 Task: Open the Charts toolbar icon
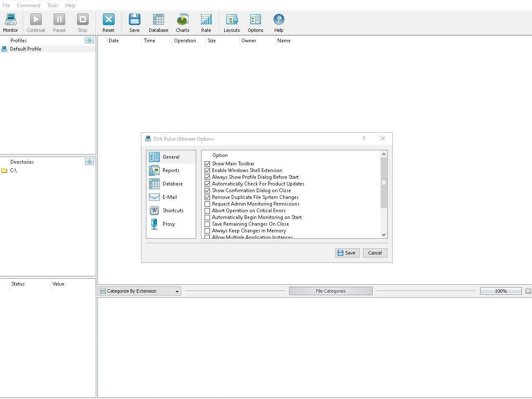click(x=182, y=23)
